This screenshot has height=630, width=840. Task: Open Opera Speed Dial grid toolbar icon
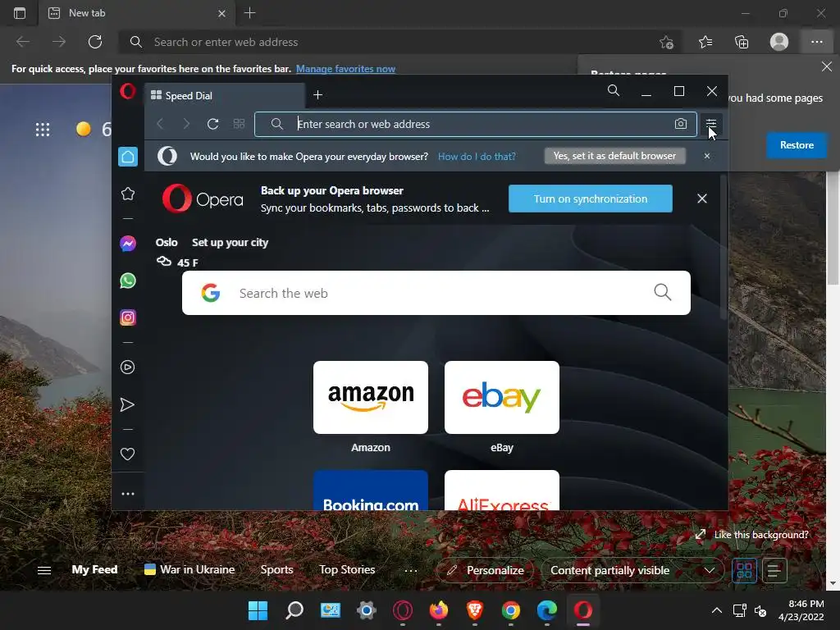(239, 124)
